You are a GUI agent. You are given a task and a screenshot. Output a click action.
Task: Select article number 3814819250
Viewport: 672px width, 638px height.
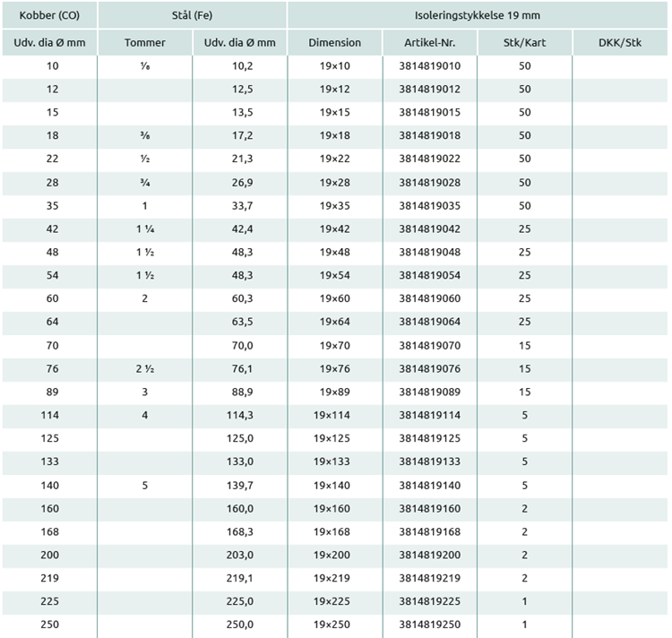430,624
